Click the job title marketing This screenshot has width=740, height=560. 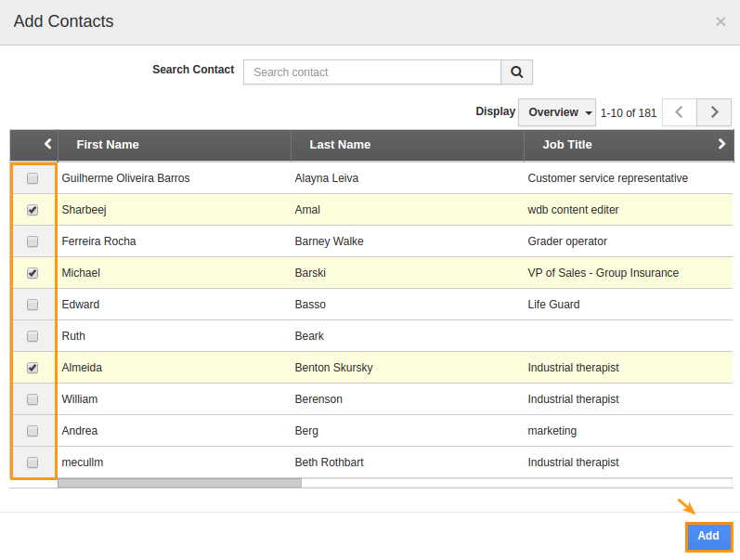click(552, 431)
